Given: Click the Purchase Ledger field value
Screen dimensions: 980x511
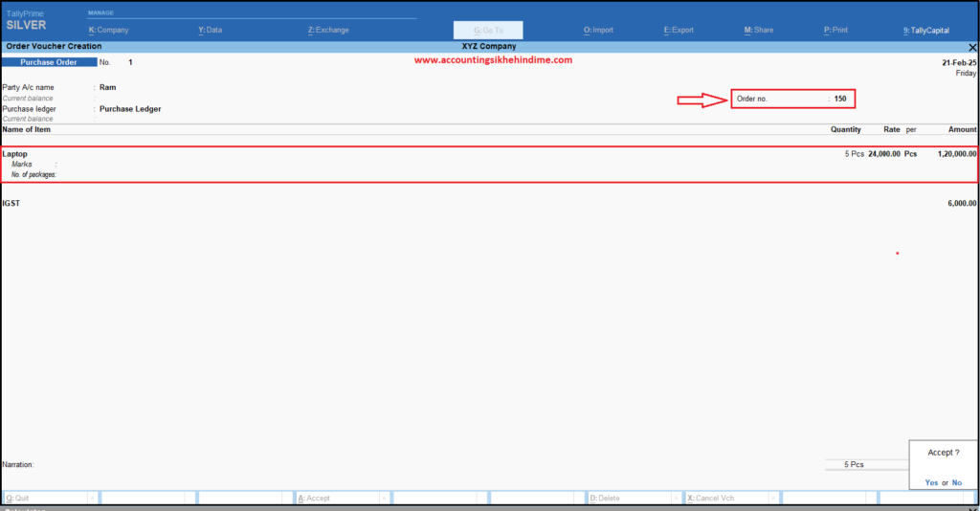Looking at the screenshot, I should pyautogui.click(x=130, y=109).
